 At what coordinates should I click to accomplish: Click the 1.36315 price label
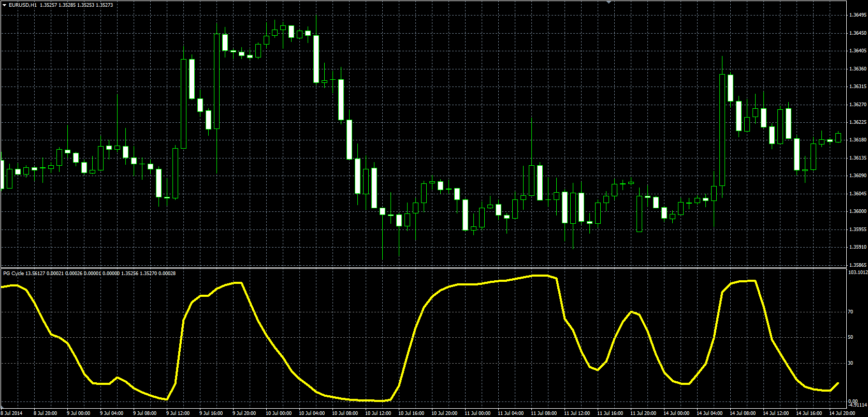coord(858,87)
